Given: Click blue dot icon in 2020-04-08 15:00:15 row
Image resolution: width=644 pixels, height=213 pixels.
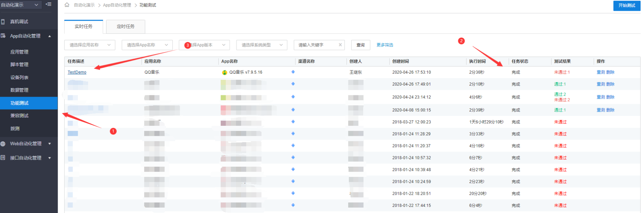Looking at the screenshot, I should point(293,110).
